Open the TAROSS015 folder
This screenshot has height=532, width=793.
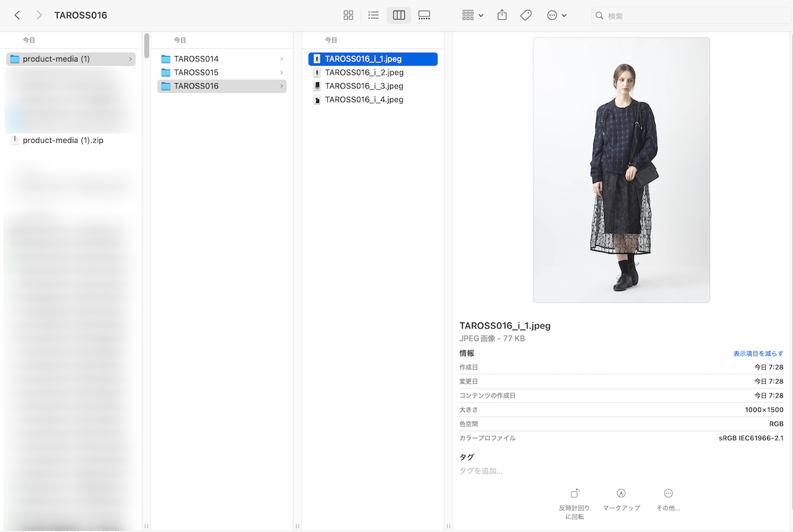pyautogui.click(x=196, y=73)
